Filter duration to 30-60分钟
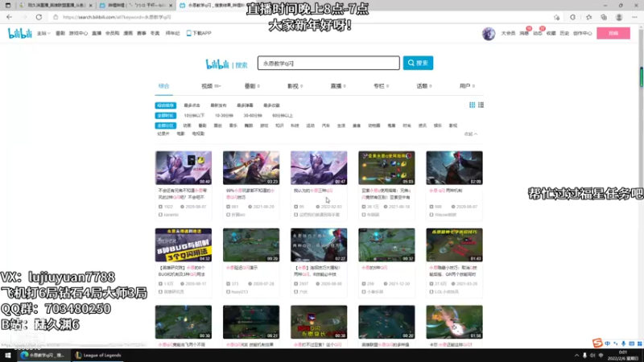Viewport: 644px width, 362px height. tap(253, 116)
